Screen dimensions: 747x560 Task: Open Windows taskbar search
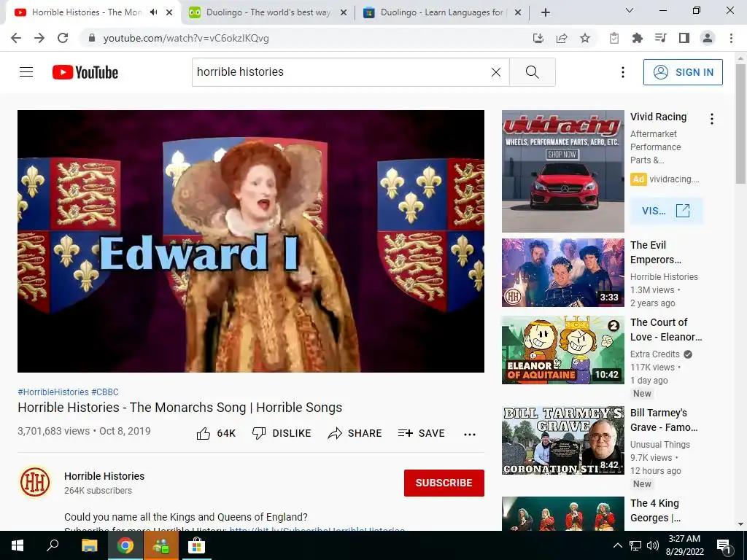coord(53,545)
